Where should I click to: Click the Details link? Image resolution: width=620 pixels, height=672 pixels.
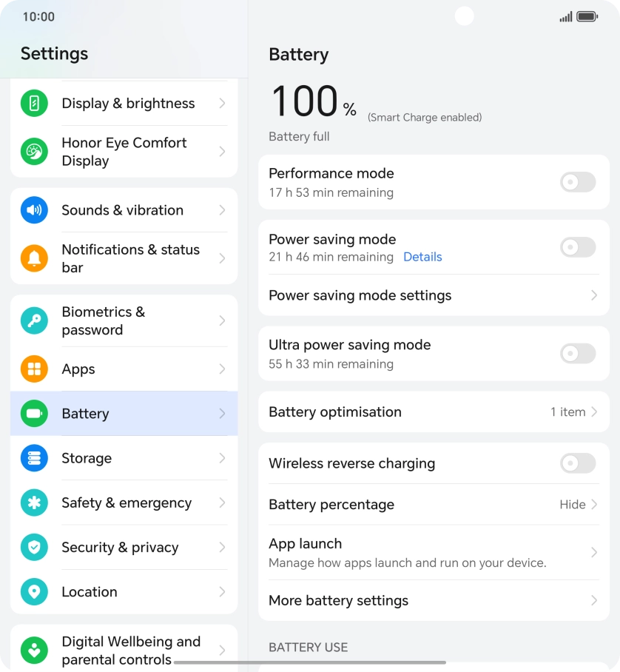(422, 257)
